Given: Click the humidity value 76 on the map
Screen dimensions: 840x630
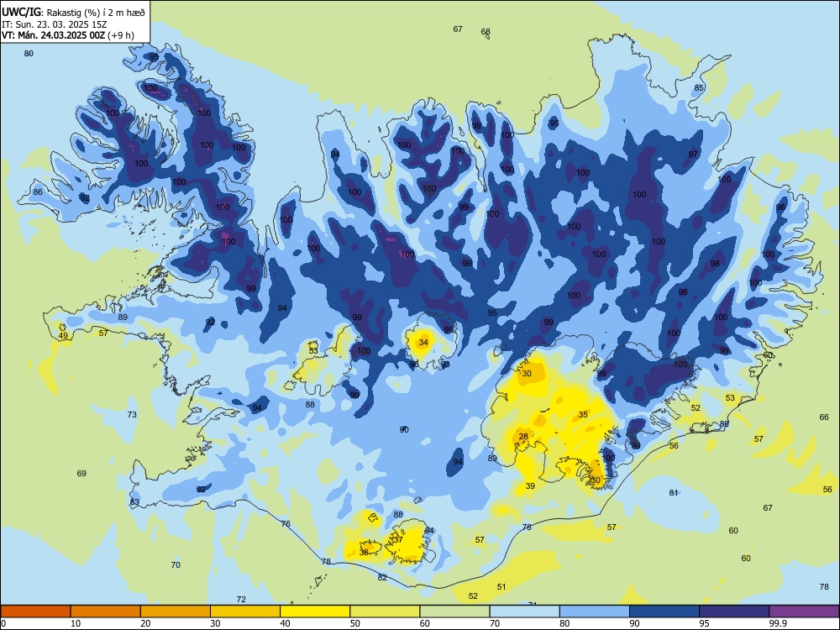Looking at the screenshot, I should pyautogui.click(x=286, y=523).
